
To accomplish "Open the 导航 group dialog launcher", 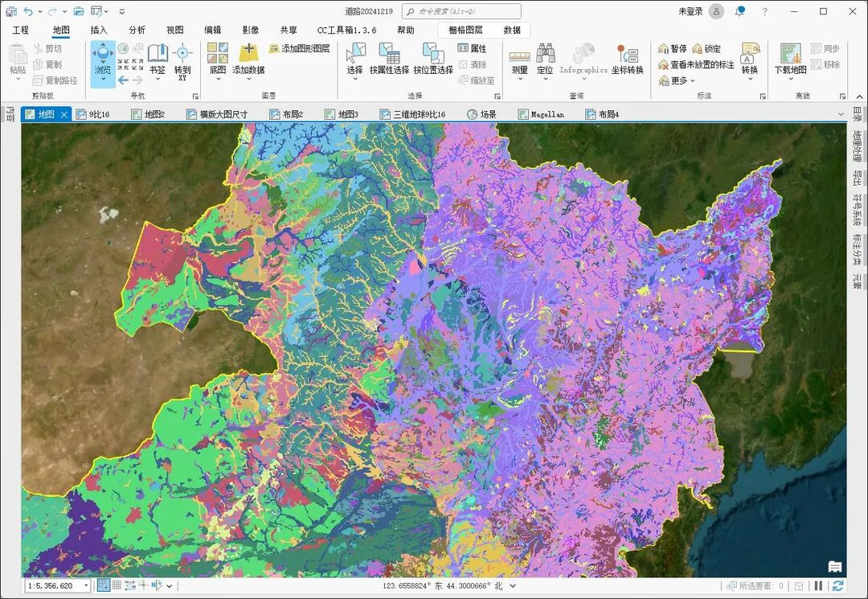I will (195, 96).
